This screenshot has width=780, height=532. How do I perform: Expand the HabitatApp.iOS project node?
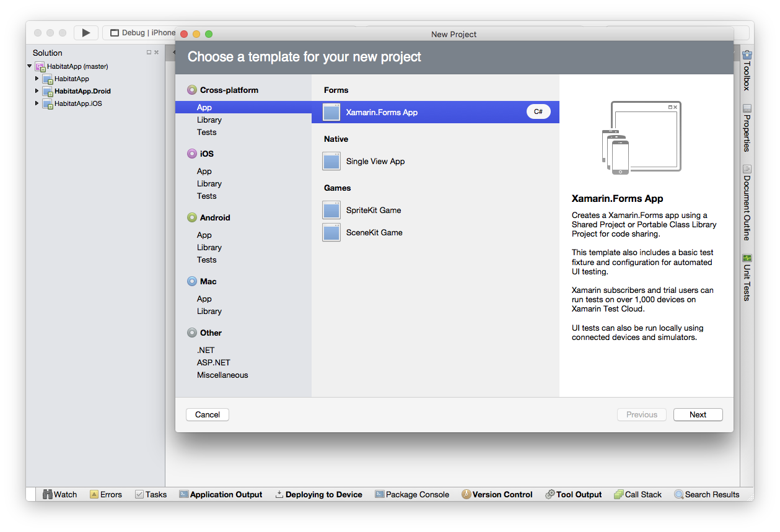tap(37, 103)
